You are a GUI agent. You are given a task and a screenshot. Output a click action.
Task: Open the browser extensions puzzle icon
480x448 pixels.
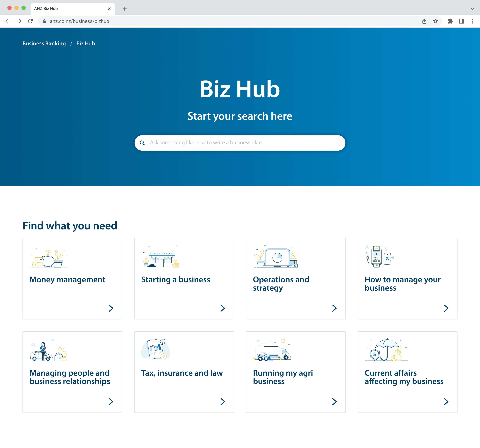pyautogui.click(x=450, y=21)
